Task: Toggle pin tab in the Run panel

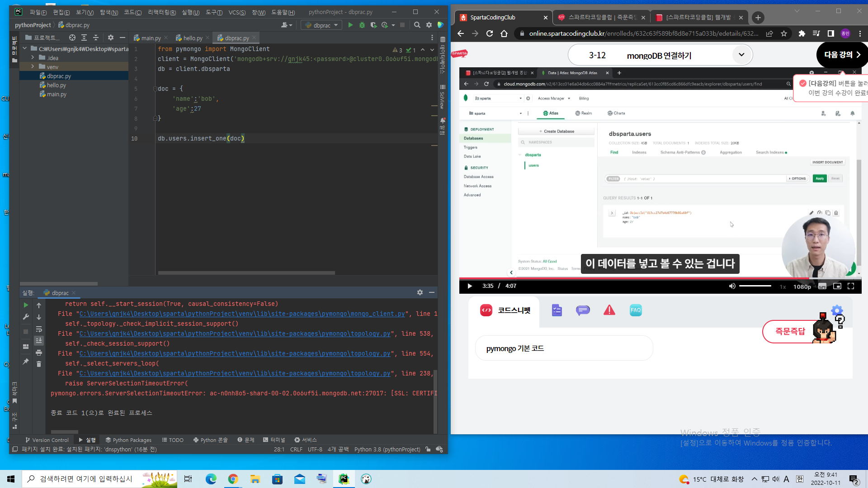Action: pos(26,361)
